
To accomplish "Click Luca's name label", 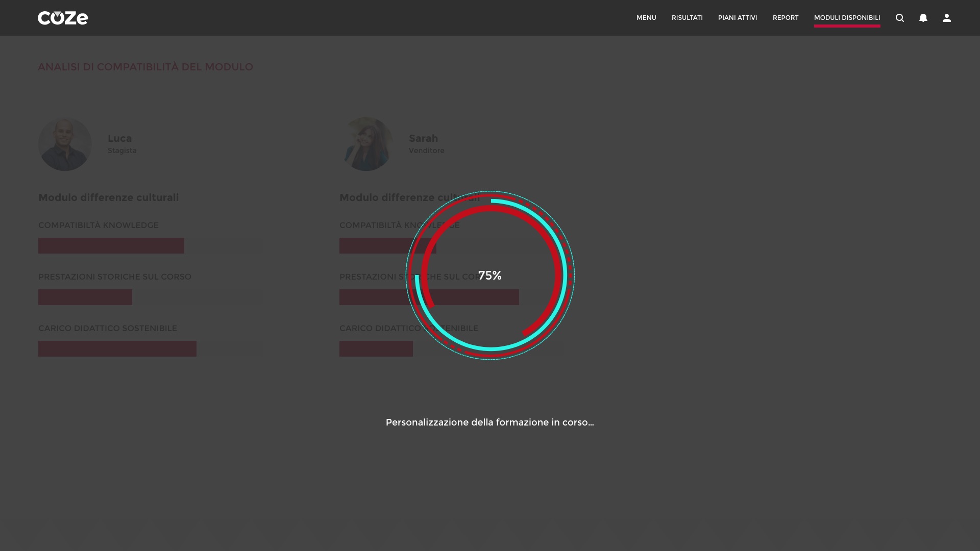I will [x=119, y=138].
